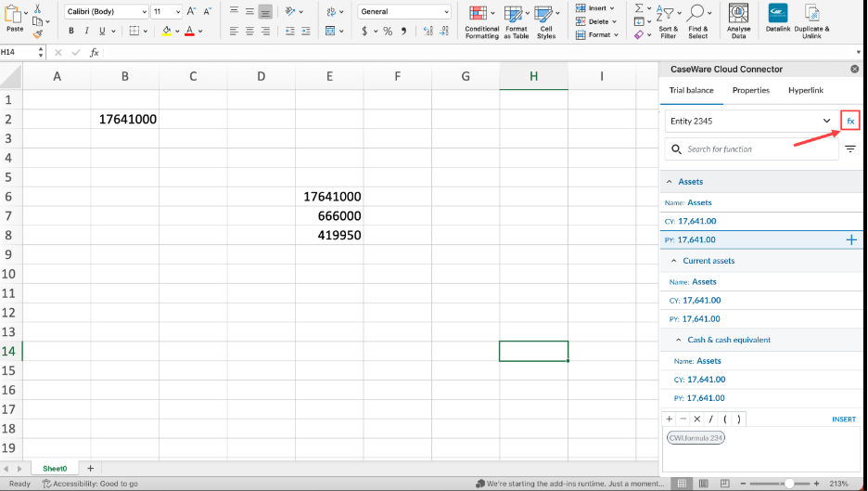
Task: Open the font color dropdown arrow
Action: [x=200, y=32]
